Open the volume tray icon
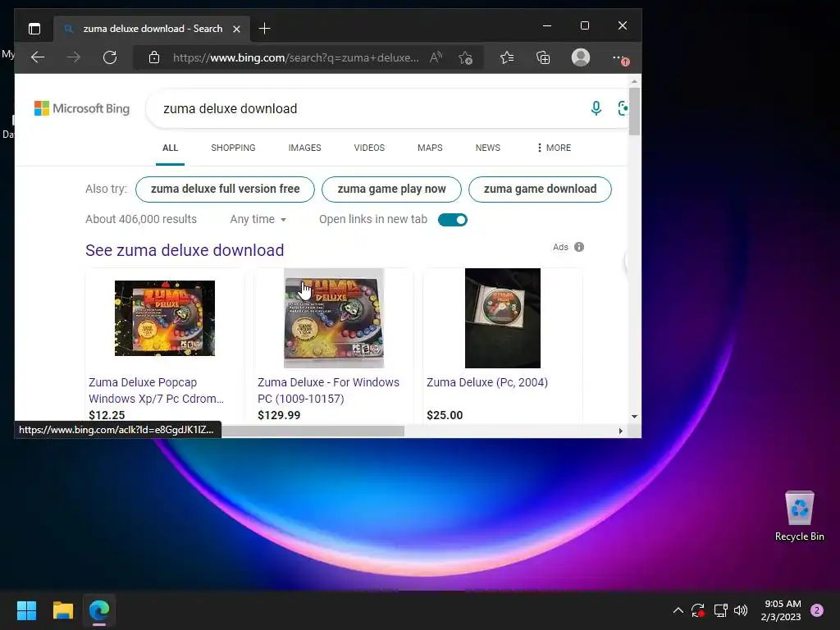This screenshot has height=630, width=840. click(741, 610)
